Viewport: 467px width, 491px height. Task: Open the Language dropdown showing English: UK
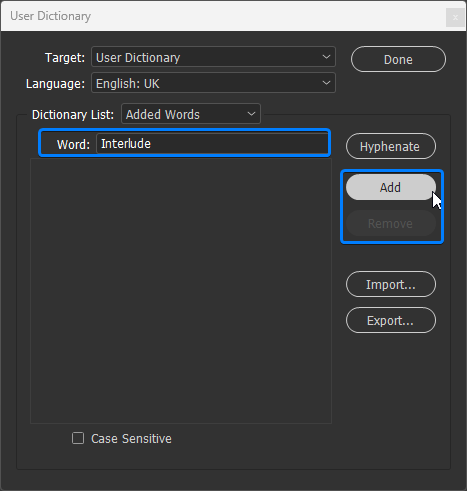click(x=213, y=83)
